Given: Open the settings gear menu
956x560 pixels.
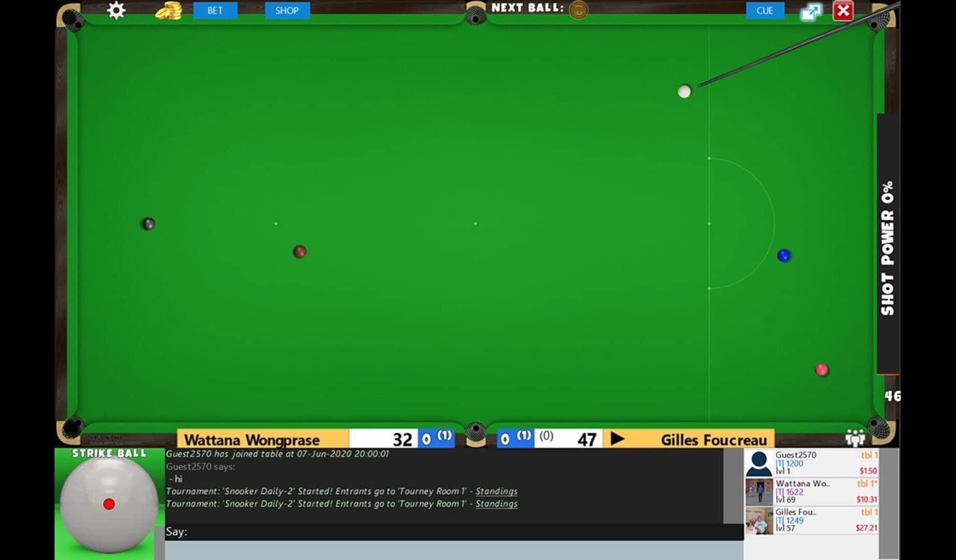Looking at the screenshot, I should coord(115,10).
